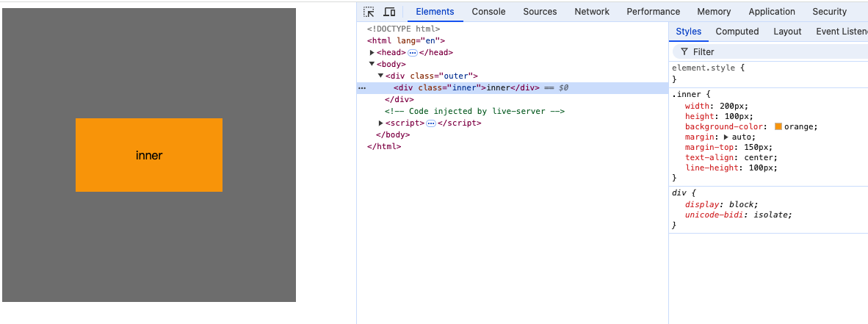Collapse the div outer element arrow

click(x=381, y=76)
